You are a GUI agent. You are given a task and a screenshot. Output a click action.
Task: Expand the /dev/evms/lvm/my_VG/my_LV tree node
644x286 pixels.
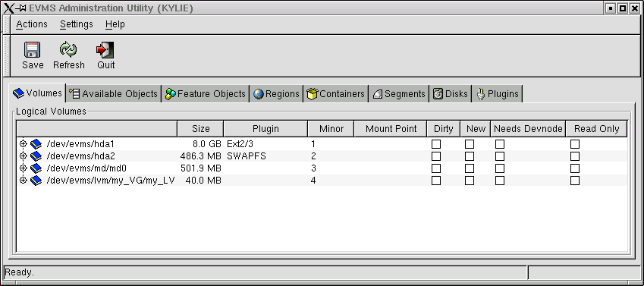point(23,181)
